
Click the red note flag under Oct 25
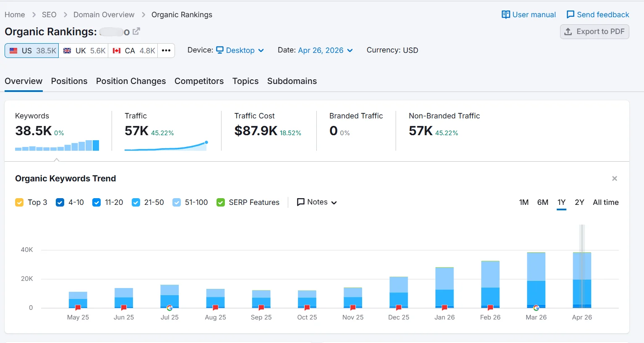coord(307,308)
